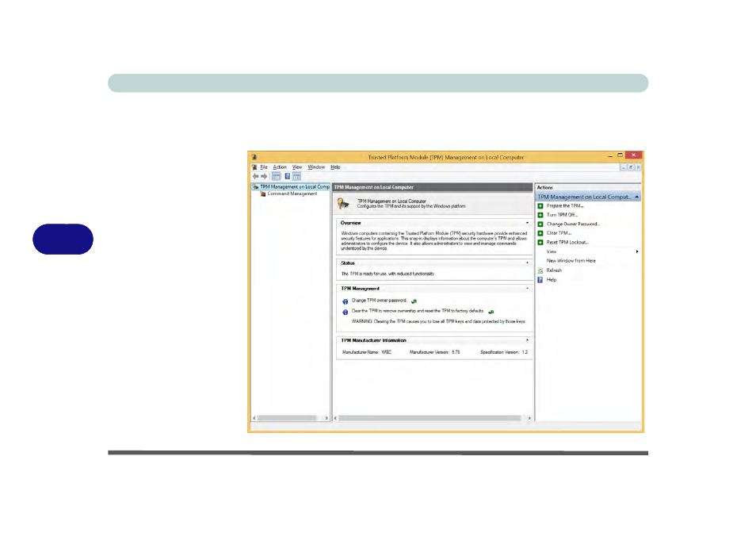The image size is (756, 533).
Task: Collapse the TPM Management on Local Computer actions group
Action: 637,197
